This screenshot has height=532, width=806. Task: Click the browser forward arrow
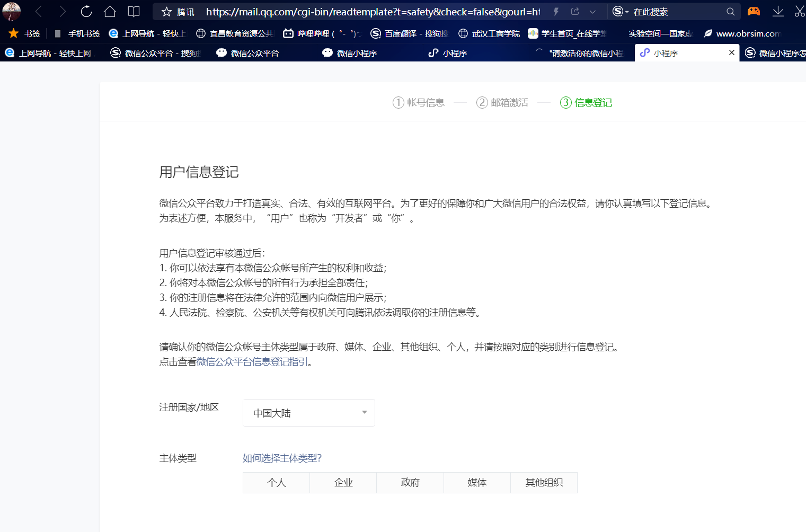pyautogui.click(x=63, y=12)
